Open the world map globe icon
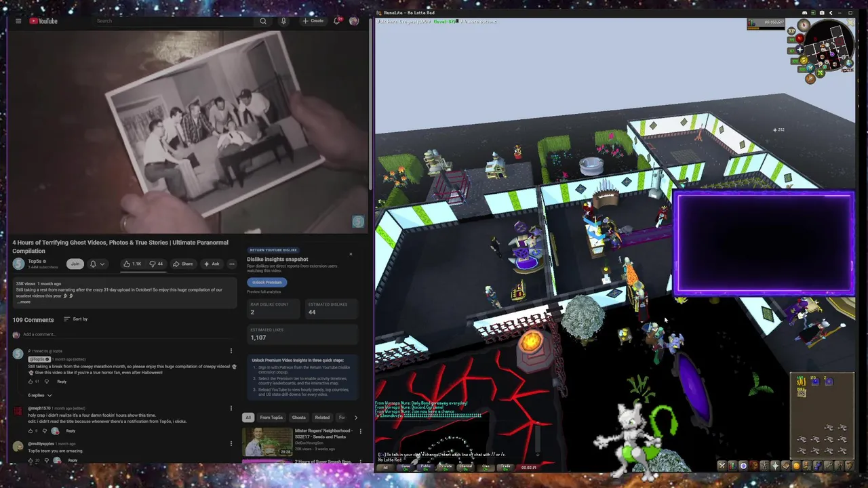 [849, 63]
